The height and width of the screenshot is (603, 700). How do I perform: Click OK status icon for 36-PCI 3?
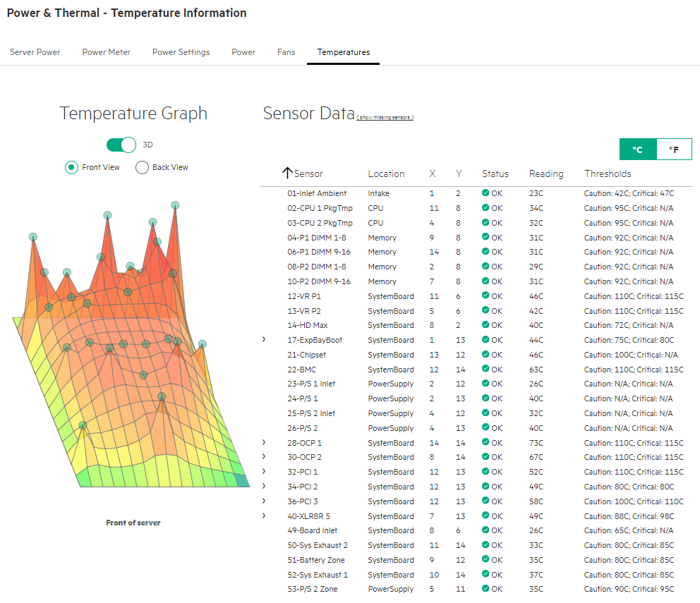(485, 500)
